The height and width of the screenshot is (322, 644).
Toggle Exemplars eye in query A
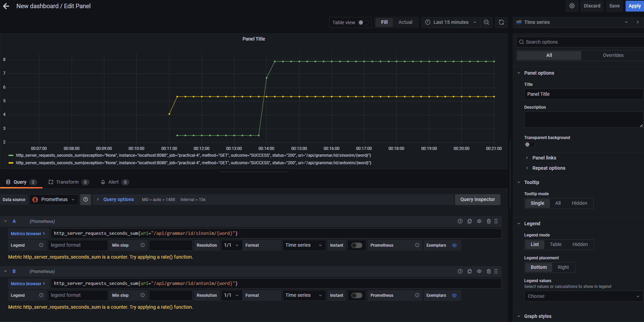[454, 245]
